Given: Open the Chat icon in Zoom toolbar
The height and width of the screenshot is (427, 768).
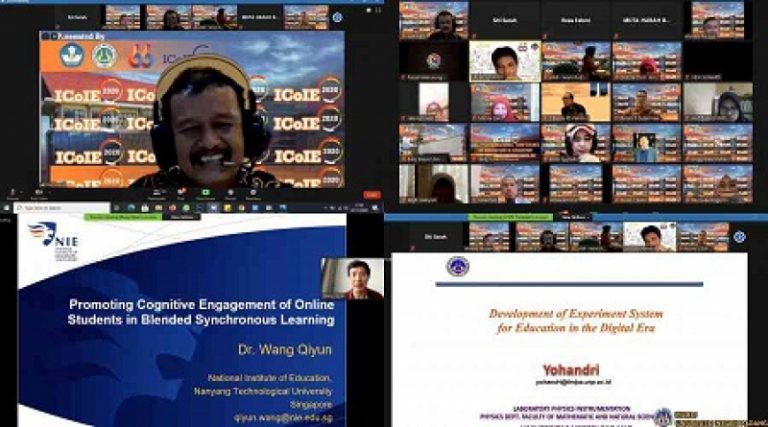Looking at the screenshot, I should tap(181, 193).
